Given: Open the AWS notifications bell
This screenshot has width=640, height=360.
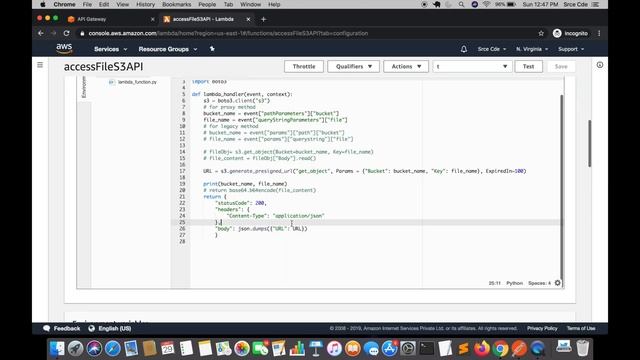Looking at the screenshot, I should point(464,49).
